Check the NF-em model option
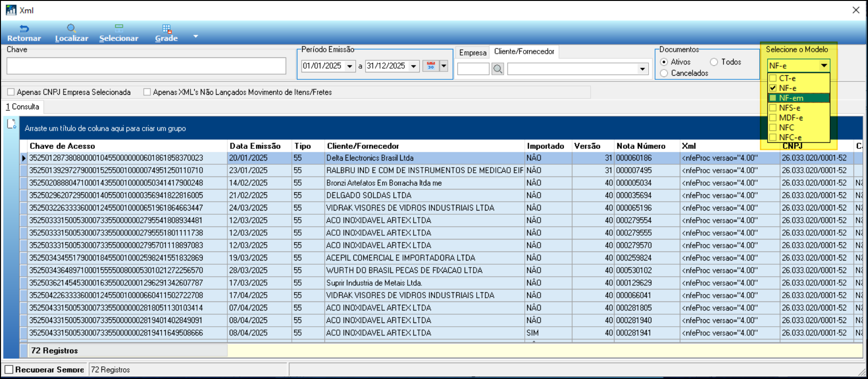868x379 pixels. tap(773, 98)
